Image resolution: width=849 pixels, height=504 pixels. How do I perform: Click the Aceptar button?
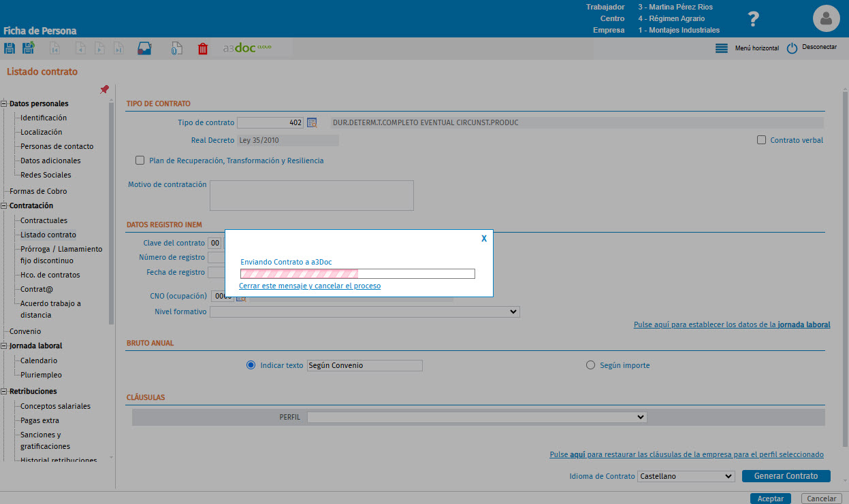(771, 499)
